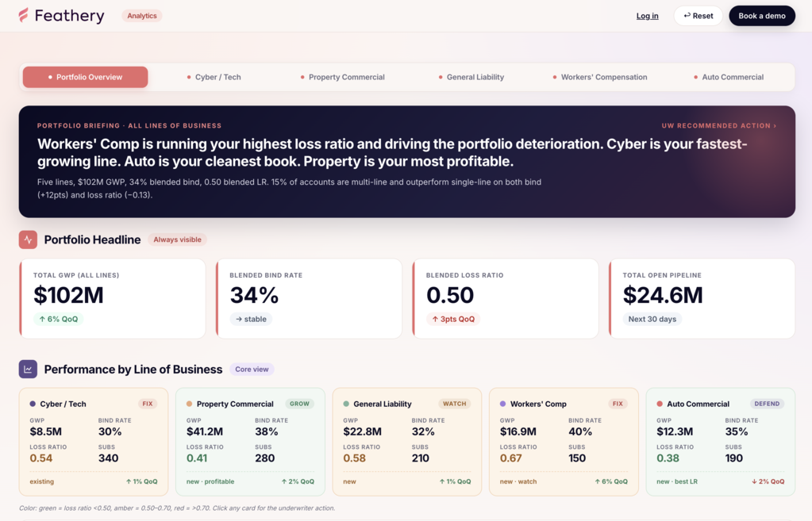Viewport: 812px width, 521px height.
Task: Click the GROW tag on Property Commercial
Action: coord(299,404)
